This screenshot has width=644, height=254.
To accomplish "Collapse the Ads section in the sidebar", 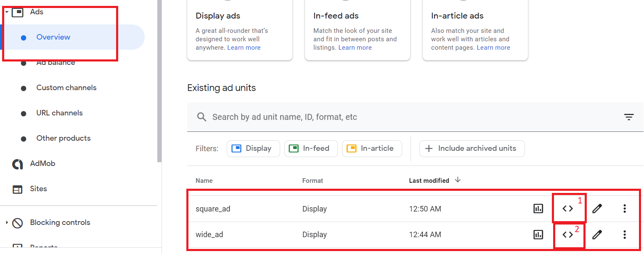I will (6, 11).
